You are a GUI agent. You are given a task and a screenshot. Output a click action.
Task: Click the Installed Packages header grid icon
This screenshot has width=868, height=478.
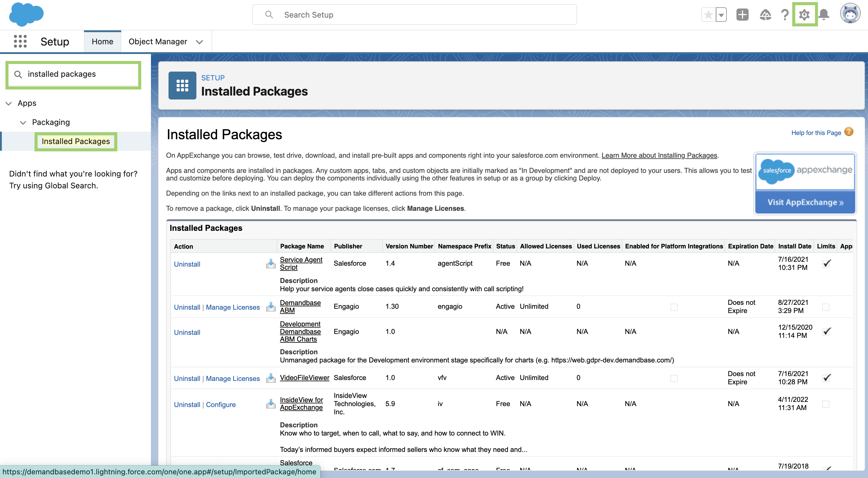click(x=182, y=85)
